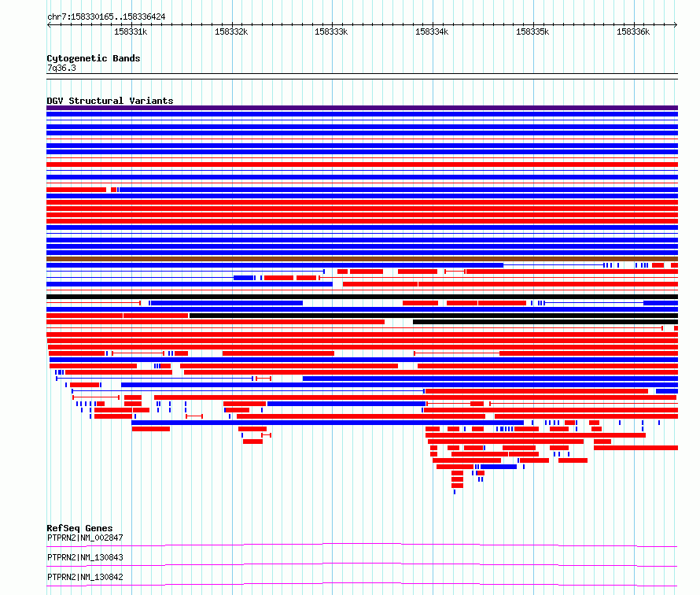Image resolution: width=700 pixels, height=595 pixels.
Task: Open the Cytogenetic Bands track title
Action: point(94,58)
